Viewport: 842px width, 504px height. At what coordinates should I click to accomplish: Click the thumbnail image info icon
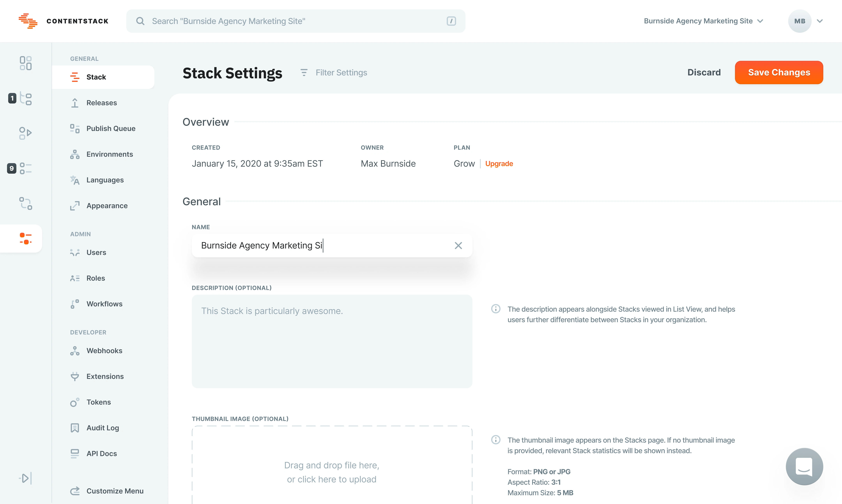tap(496, 440)
